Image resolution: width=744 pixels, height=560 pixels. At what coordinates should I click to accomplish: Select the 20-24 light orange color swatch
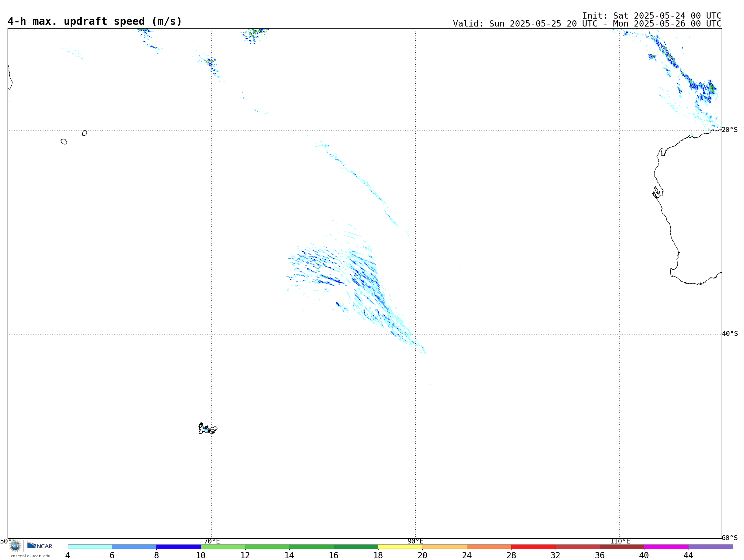click(x=445, y=547)
